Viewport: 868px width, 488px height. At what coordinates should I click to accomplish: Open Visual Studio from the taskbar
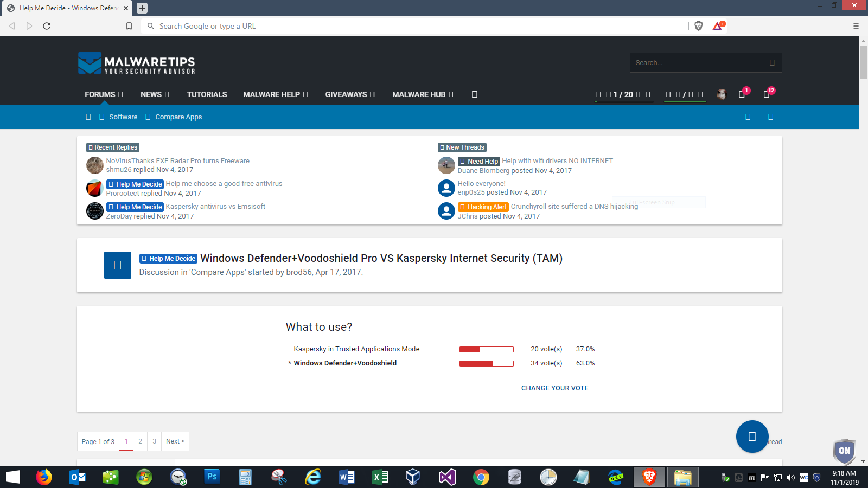(x=447, y=477)
